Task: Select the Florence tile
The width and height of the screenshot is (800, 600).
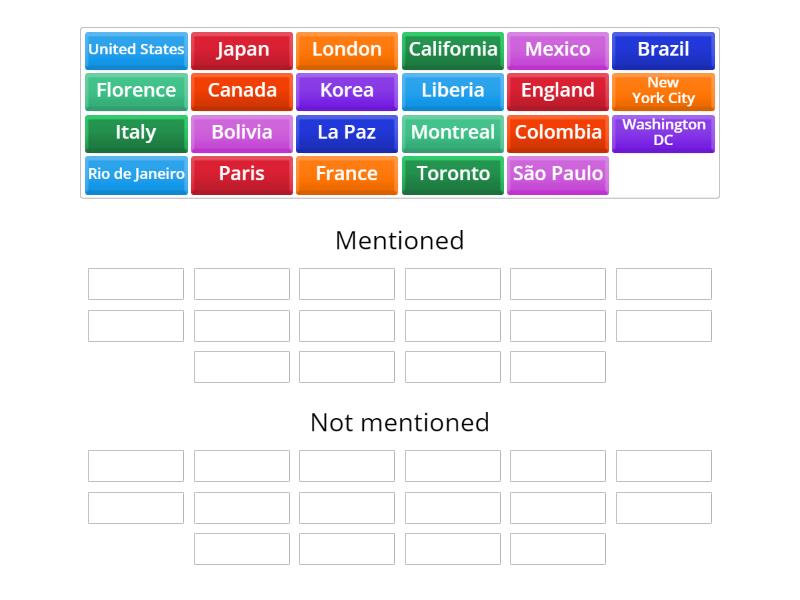Action: pyautogui.click(x=136, y=92)
